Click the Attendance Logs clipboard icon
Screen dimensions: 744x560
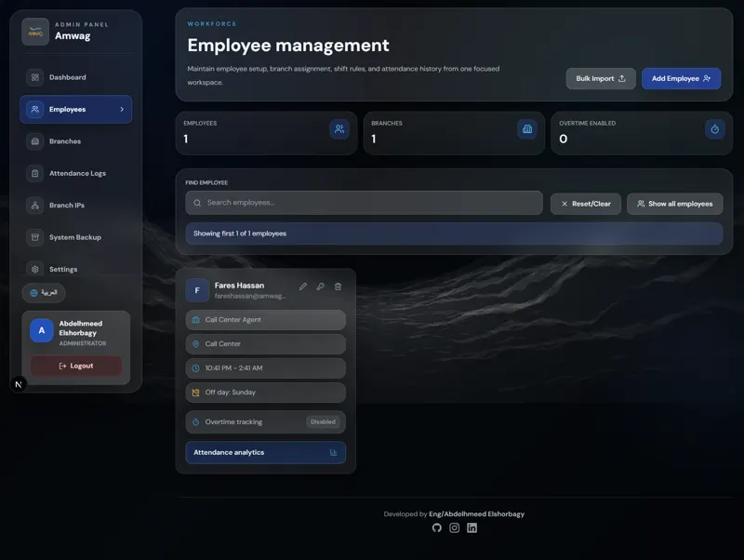pyautogui.click(x=34, y=173)
